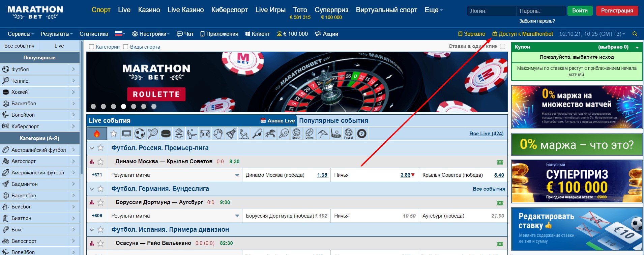Favorite the Футбол. Испания. Примера дивизион star
Image resolution: width=644 pixels, height=255 pixels.
[100, 230]
